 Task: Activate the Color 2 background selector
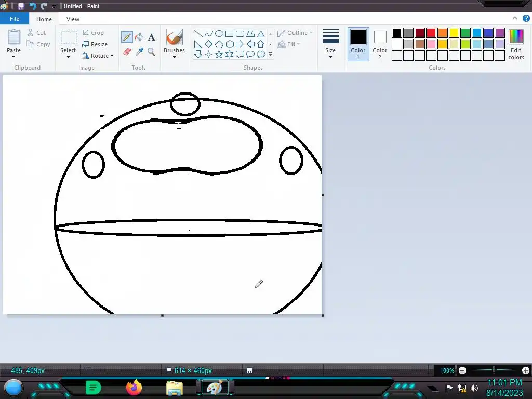(x=380, y=44)
